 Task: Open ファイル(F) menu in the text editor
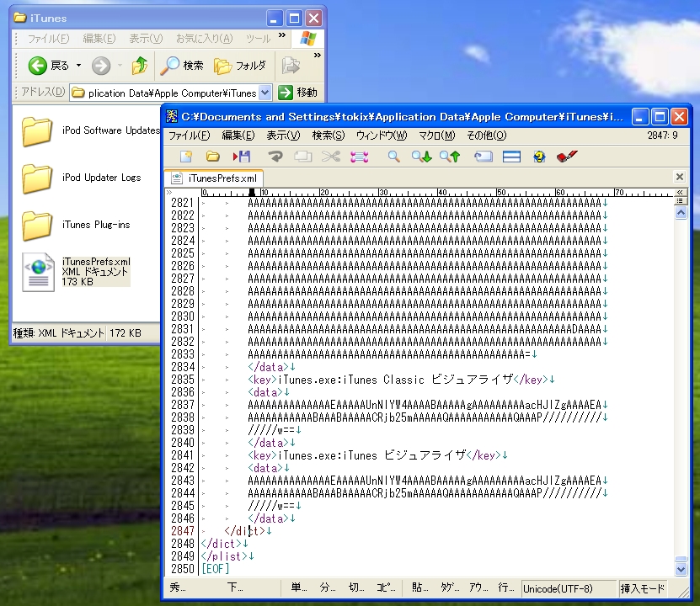coord(190,136)
